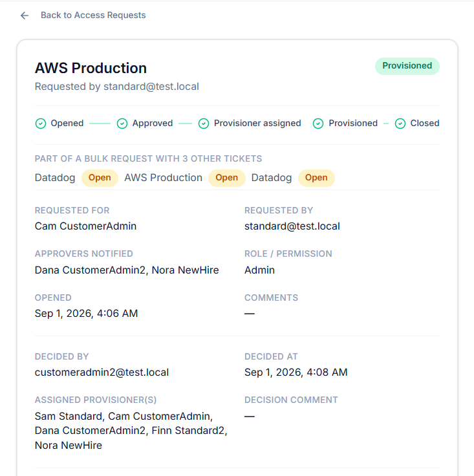This screenshot has height=476, width=474.
Task: Click 'Requested by standard@test.local' subtitle
Action: coord(117,87)
